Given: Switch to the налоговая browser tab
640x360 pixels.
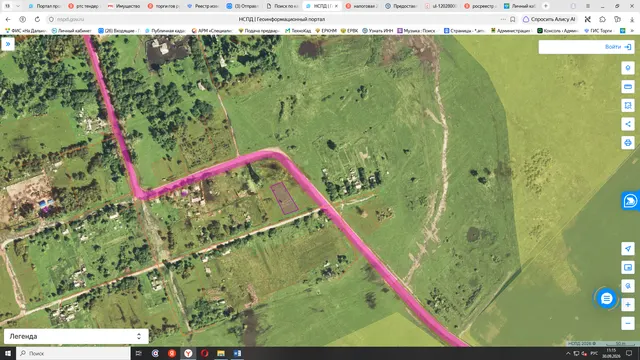Looking at the screenshot, I should tap(362, 6).
